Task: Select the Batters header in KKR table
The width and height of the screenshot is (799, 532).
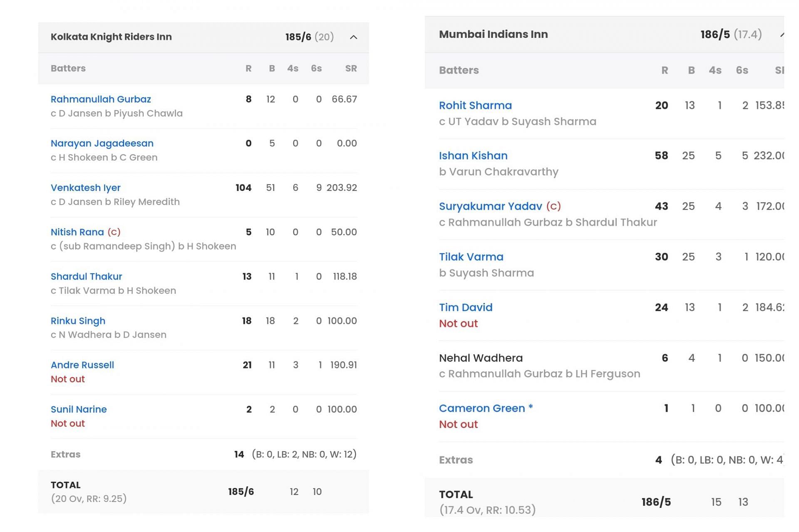Action: pyautogui.click(x=68, y=68)
